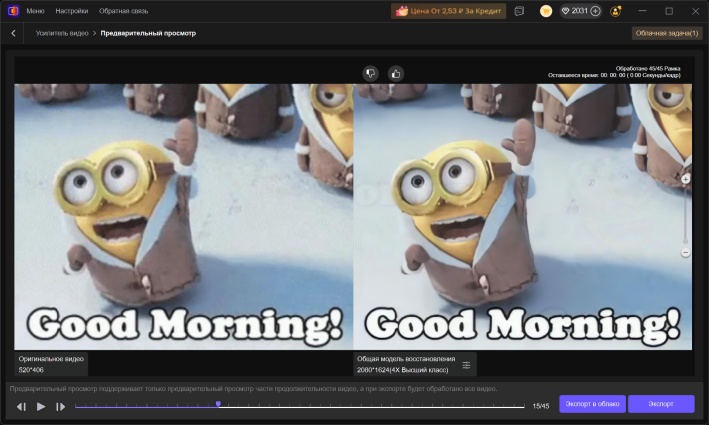Maximize the application window
The width and height of the screenshot is (709, 425).
pyautogui.click(x=669, y=11)
